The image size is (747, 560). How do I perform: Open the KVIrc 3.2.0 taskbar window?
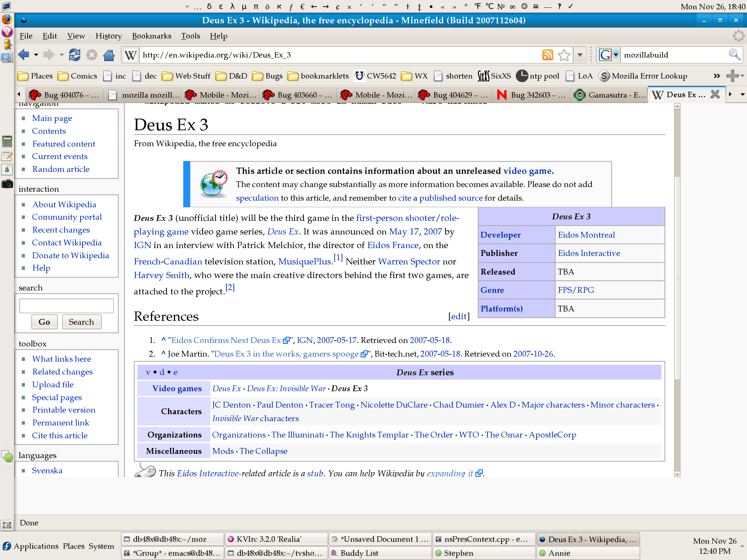(x=276, y=539)
